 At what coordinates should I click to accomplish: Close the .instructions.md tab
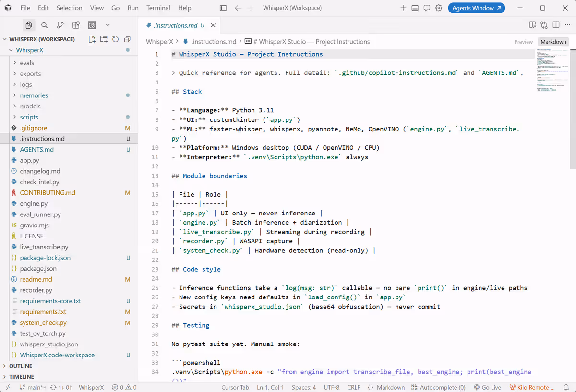coord(213,25)
